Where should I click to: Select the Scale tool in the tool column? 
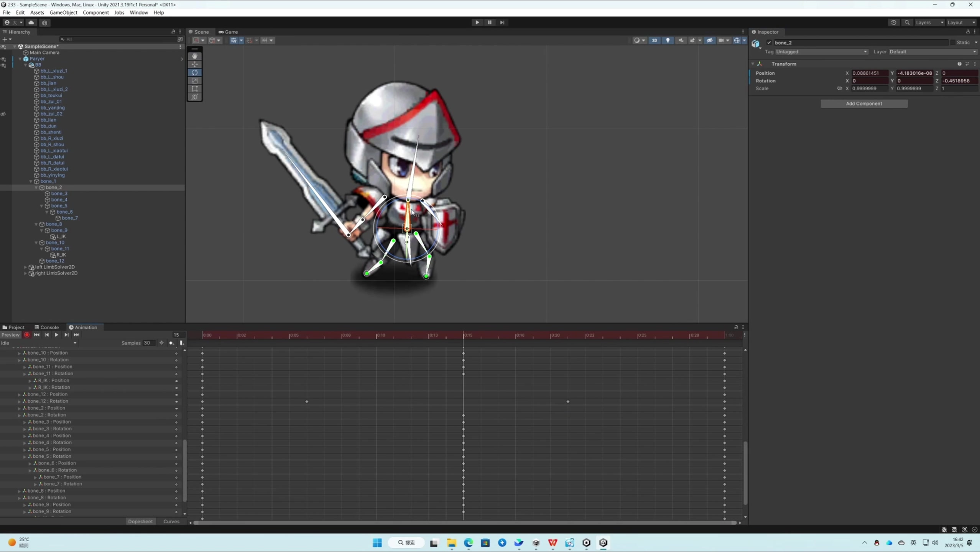click(195, 80)
